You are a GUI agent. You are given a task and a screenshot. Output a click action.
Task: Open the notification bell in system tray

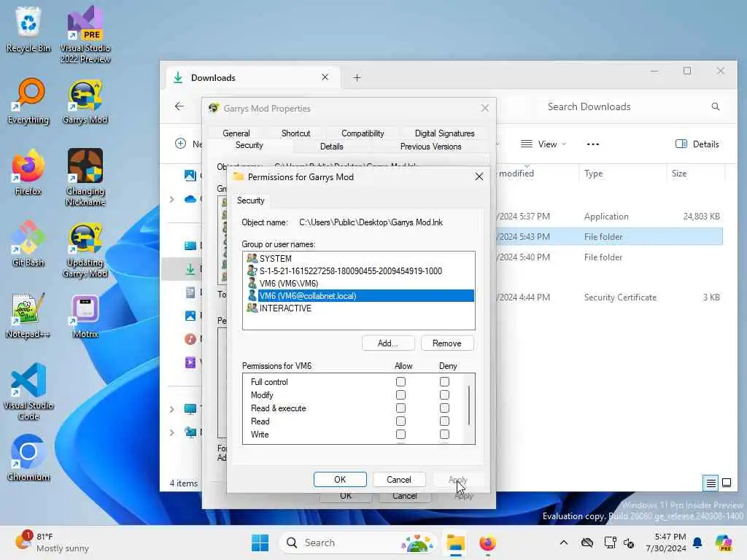click(x=697, y=542)
